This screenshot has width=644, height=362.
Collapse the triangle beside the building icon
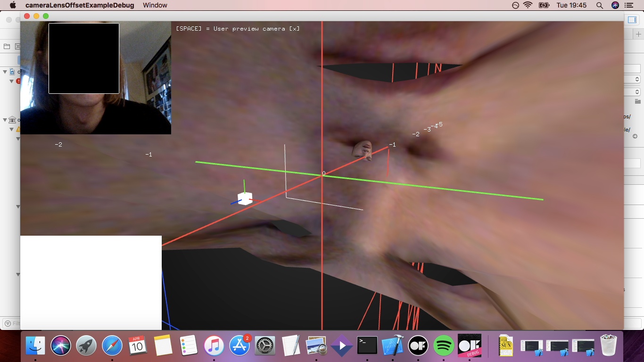point(5,120)
